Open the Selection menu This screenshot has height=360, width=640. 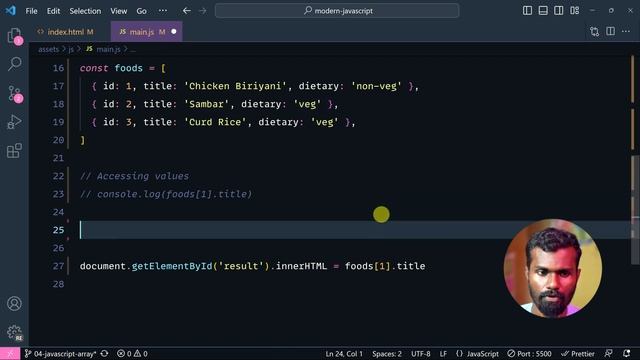(85, 11)
